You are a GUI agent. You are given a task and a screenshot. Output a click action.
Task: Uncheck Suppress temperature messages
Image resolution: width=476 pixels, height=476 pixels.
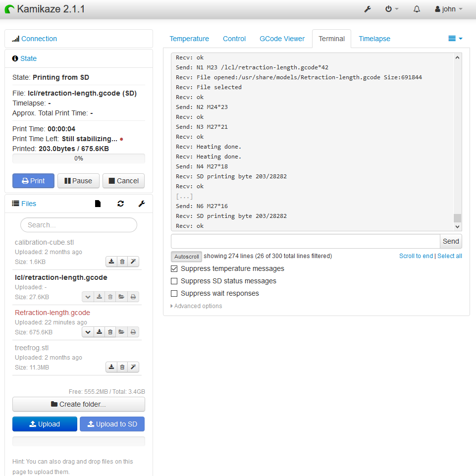pyautogui.click(x=174, y=269)
